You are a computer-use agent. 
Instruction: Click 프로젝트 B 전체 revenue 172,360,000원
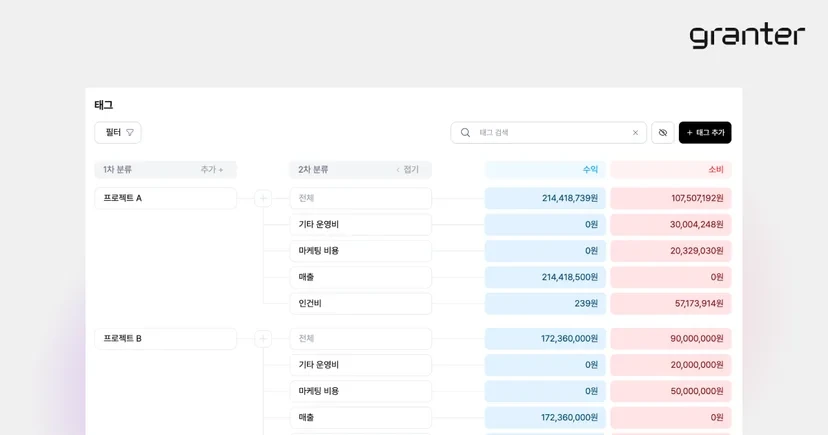[545, 338]
